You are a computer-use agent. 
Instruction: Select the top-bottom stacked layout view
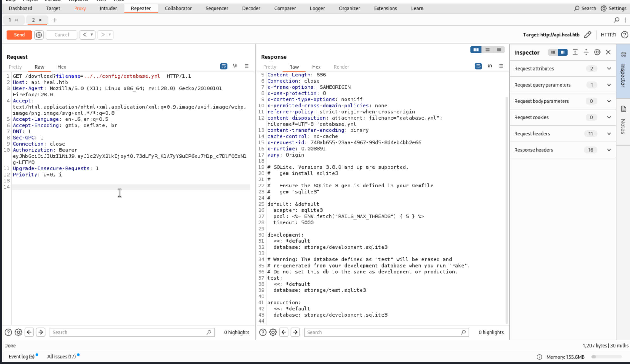(487, 50)
